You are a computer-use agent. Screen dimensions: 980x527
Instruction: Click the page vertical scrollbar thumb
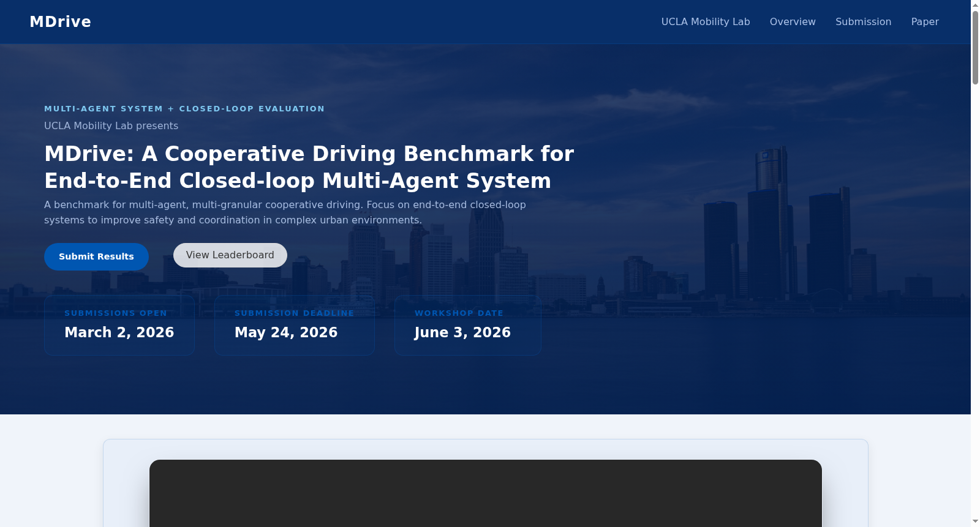975,47
